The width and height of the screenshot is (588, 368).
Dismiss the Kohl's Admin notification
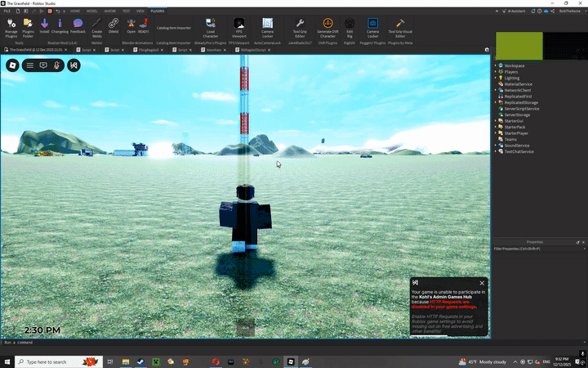pos(482,283)
